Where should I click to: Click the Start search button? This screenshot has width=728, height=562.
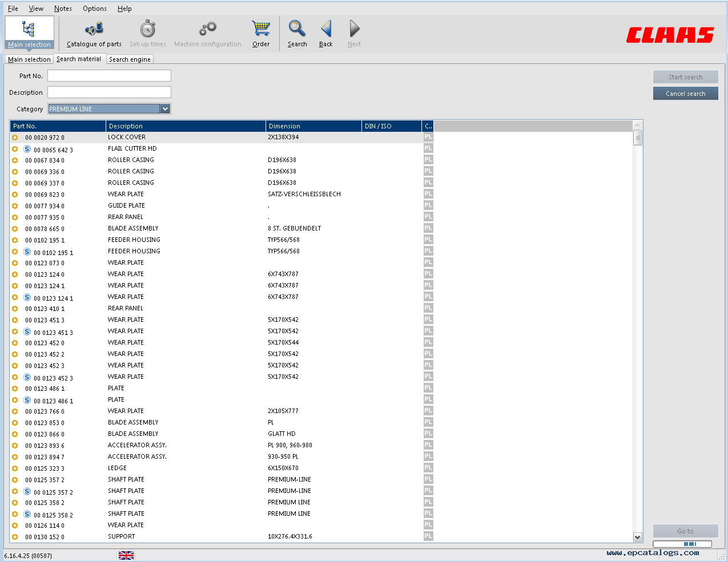(686, 77)
